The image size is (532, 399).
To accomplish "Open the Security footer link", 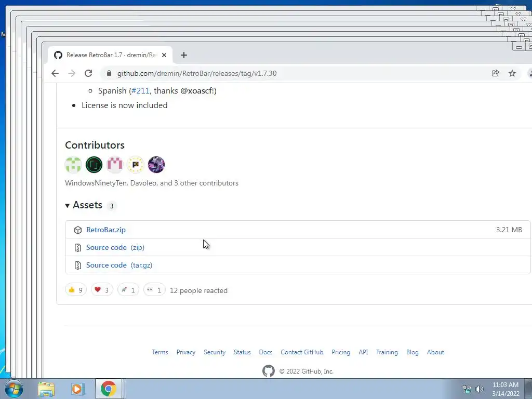I will point(215,352).
